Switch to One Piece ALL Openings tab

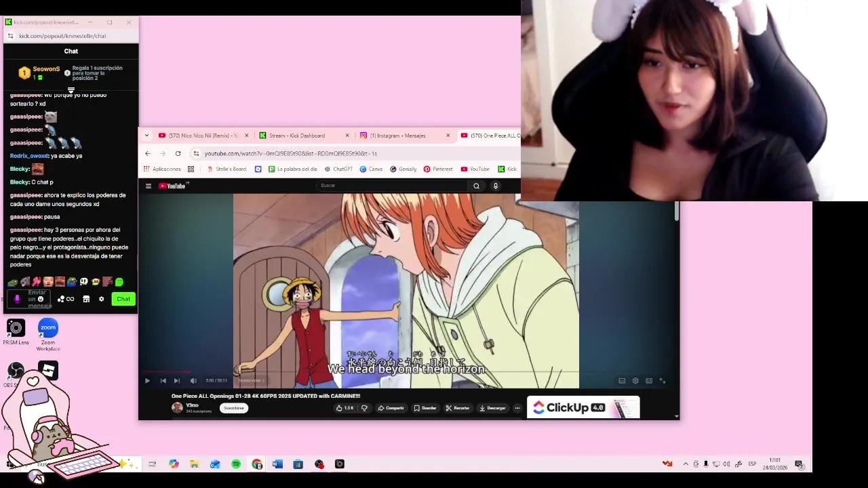coord(490,136)
